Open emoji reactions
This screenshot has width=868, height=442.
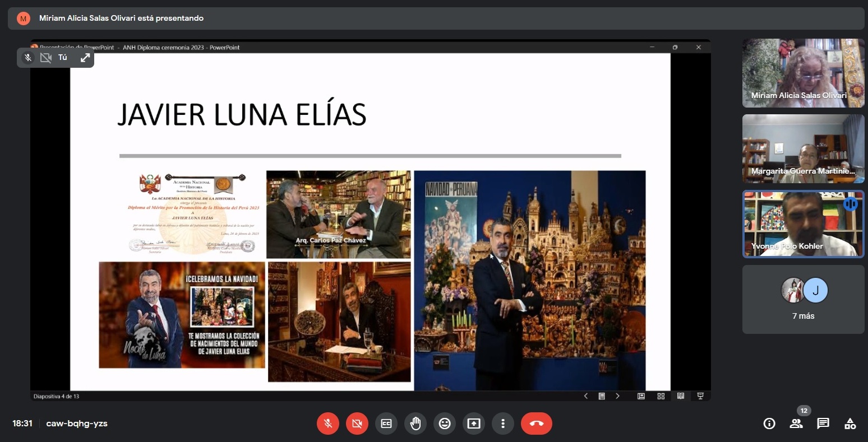(x=445, y=424)
